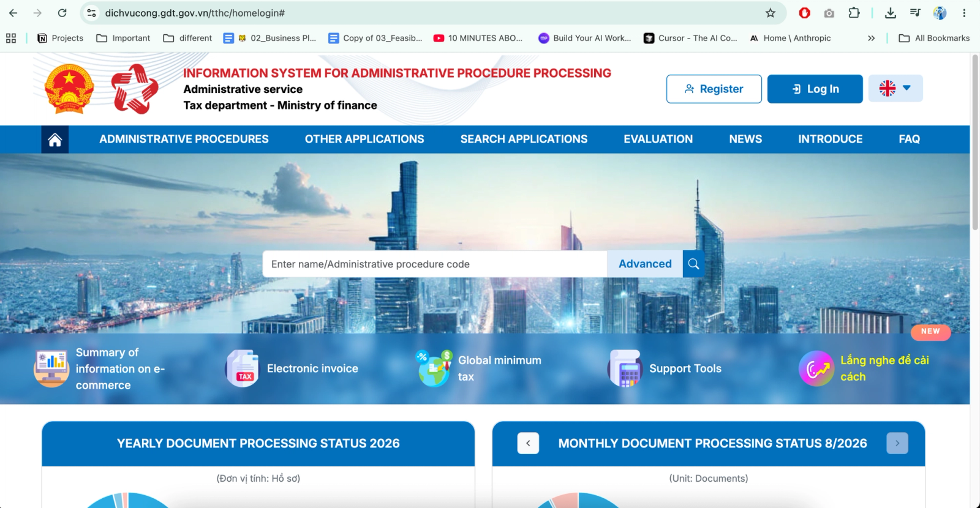Open the Summary of information on e-commerce icon
The width and height of the screenshot is (980, 508).
coord(51,368)
